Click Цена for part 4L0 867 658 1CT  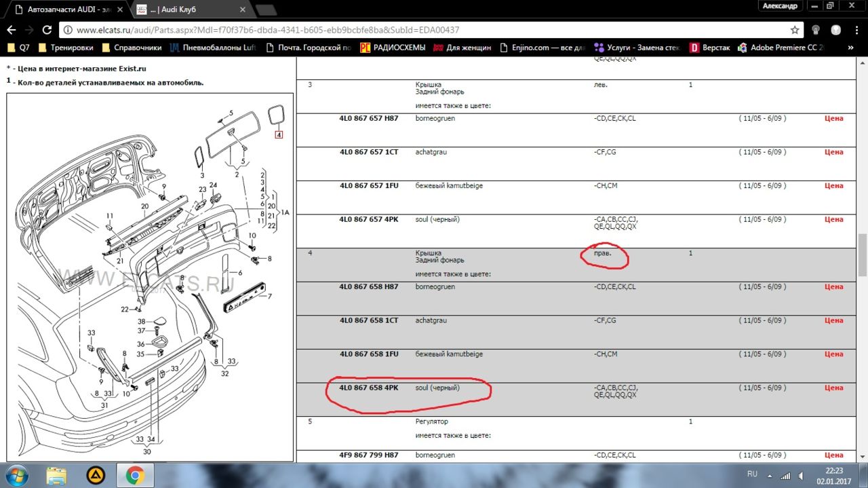(x=833, y=320)
